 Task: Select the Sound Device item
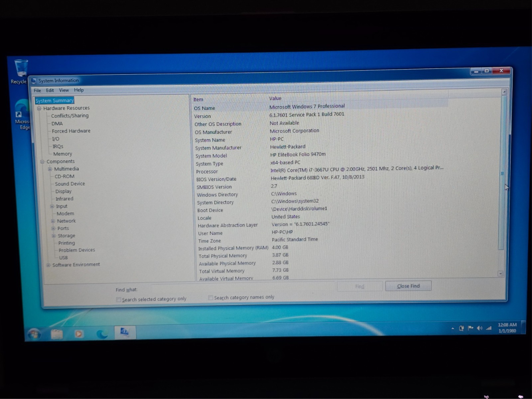[70, 184]
